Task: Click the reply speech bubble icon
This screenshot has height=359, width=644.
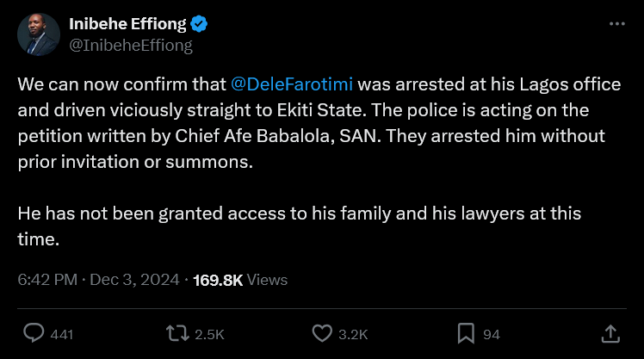Action: click(34, 333)
